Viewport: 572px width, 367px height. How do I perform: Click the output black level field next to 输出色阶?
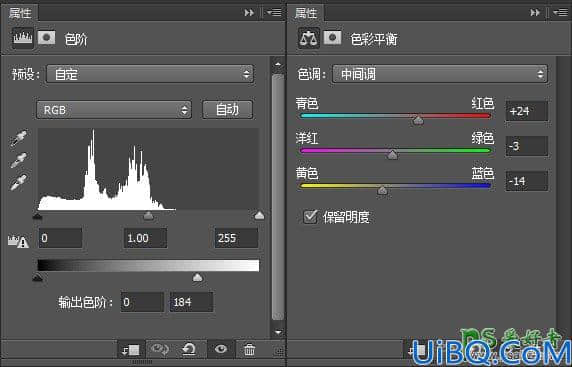142,302
